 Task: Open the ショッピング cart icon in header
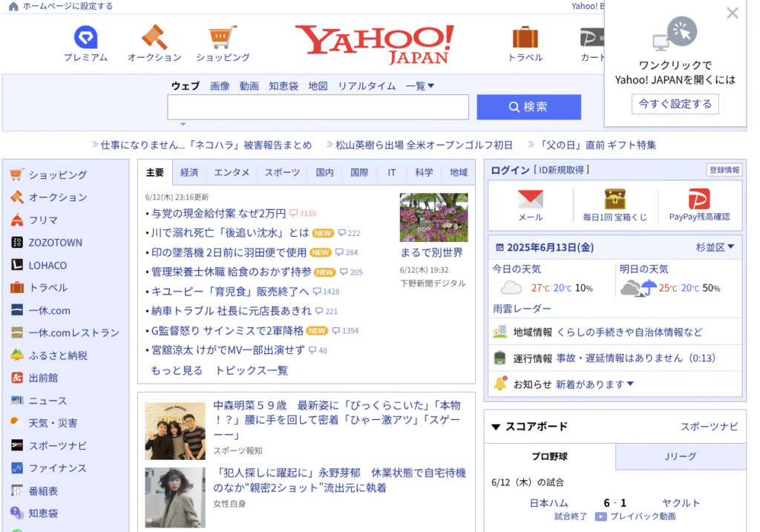coord(223,37)
